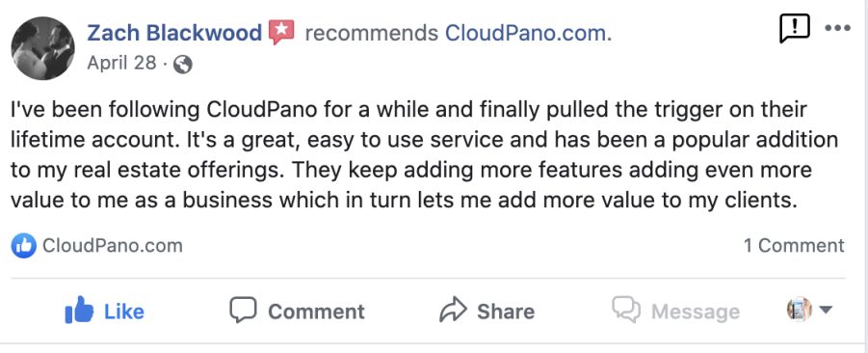View the 1 Comment link

(794, 246)
